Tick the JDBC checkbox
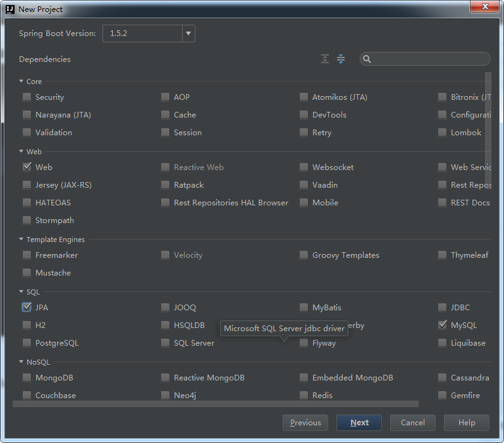504x443 pixels. click(x=442, y=307)
